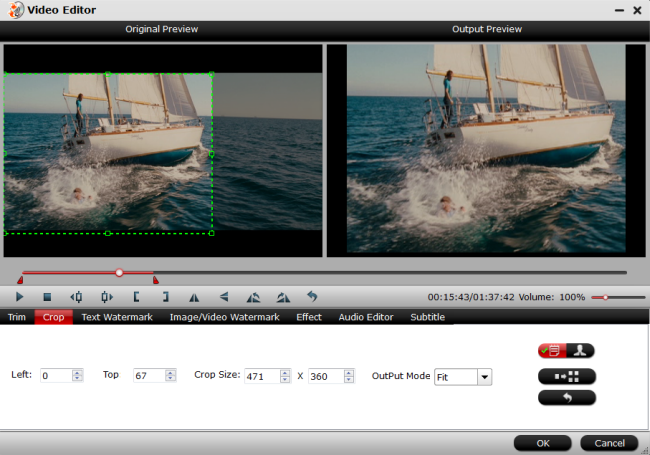The height and width of the screenshot is (455, 650).
Task: Expand the OutPut Mode dropdown arrow
Action: 484,377
